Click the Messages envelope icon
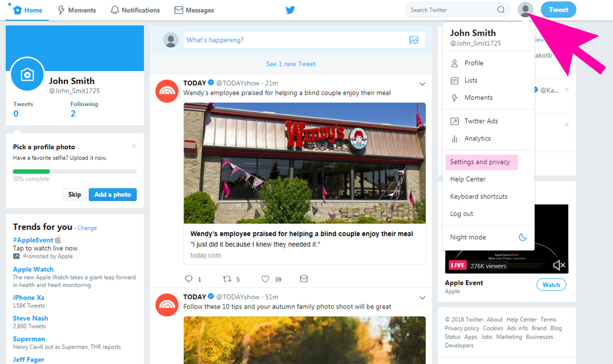 pyautogui.click(x=178, y=10)
